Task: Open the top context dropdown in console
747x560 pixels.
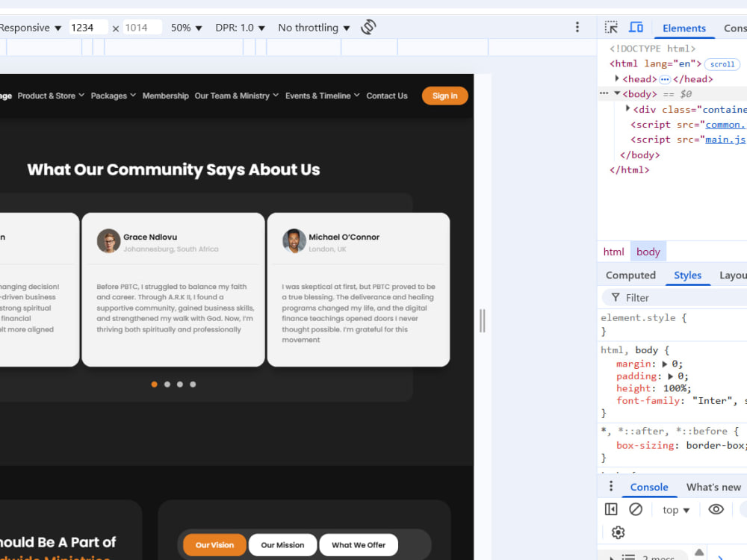Action: pyautogui.click(x=675, y=510)
